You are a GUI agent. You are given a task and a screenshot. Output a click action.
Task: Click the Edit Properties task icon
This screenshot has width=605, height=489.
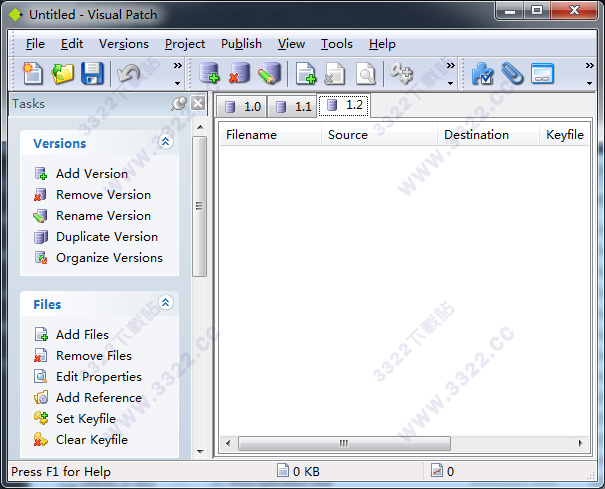pyautogui.click(x=41, y=376)
